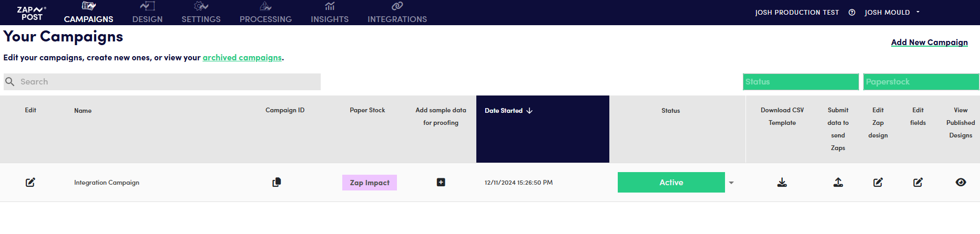980x234 pixels.
Task: Switch to the Design tab
Action: 147,13
